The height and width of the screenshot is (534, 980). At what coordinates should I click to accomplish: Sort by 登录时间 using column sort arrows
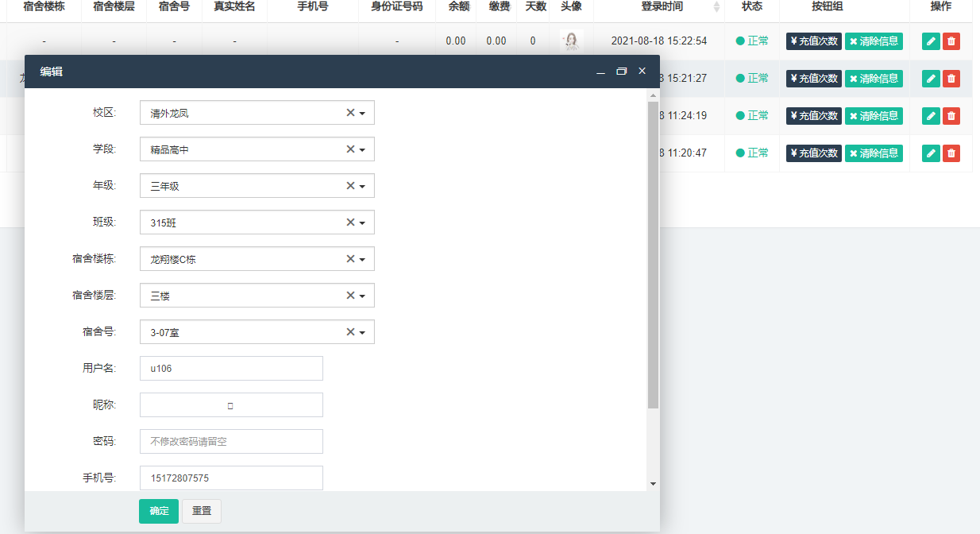click(x=717, y=7)
